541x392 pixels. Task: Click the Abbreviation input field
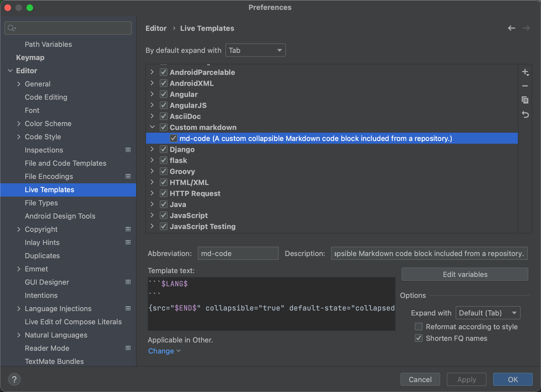[x=238, y=253]
